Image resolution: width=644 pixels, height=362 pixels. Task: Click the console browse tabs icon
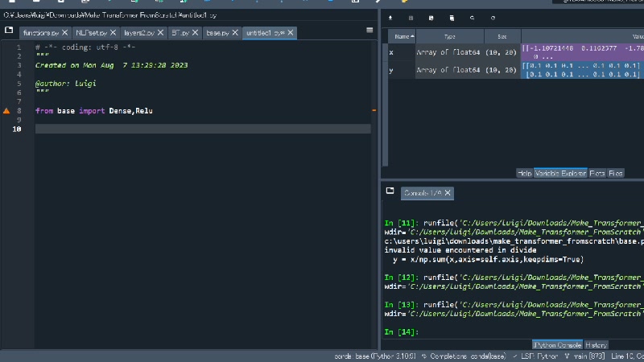point(390,191)
